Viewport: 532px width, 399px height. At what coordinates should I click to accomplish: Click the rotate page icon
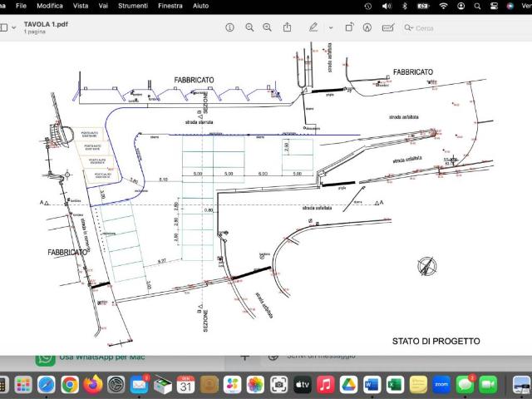pyautogui.click(x=347, y=27)
